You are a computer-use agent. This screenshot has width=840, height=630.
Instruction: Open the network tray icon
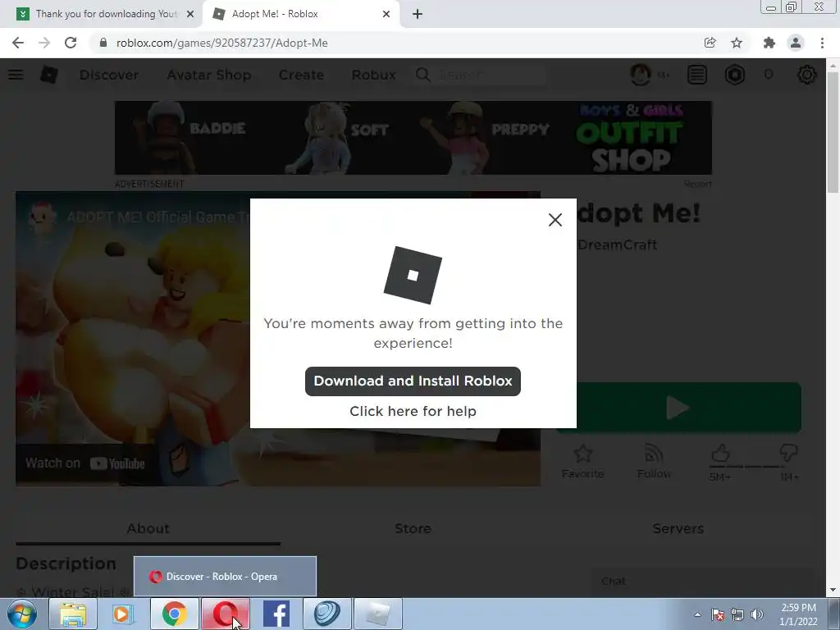[737, 614]
